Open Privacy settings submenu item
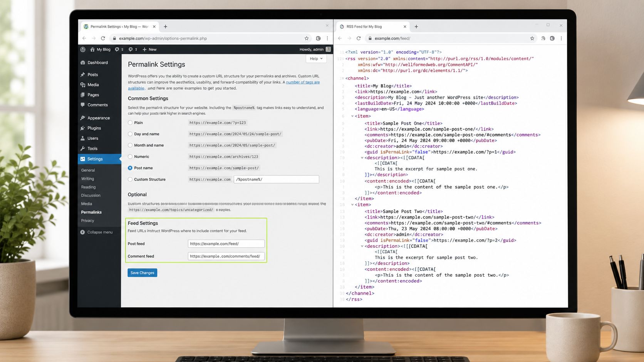The height and width of the screenshot is (362, 644). (87, 220)
